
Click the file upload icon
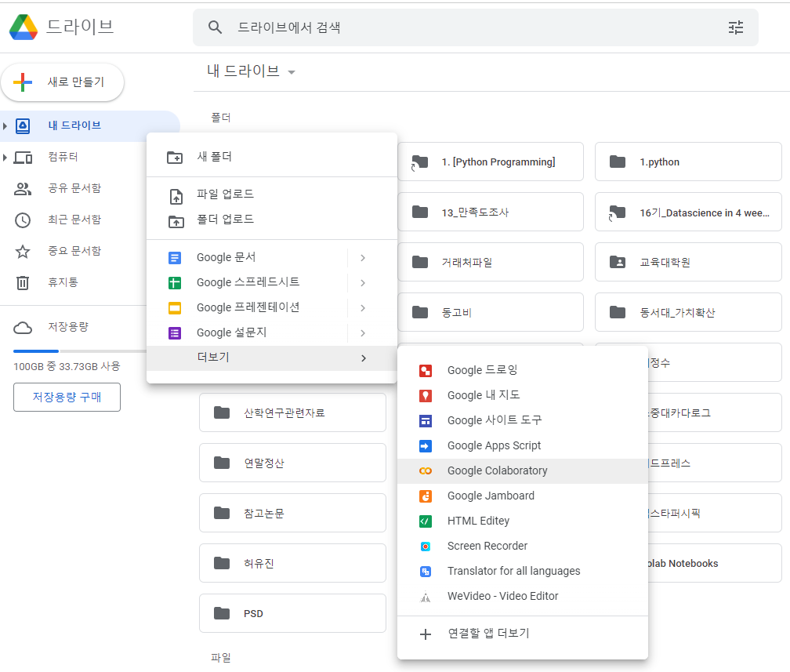(176, 196)
